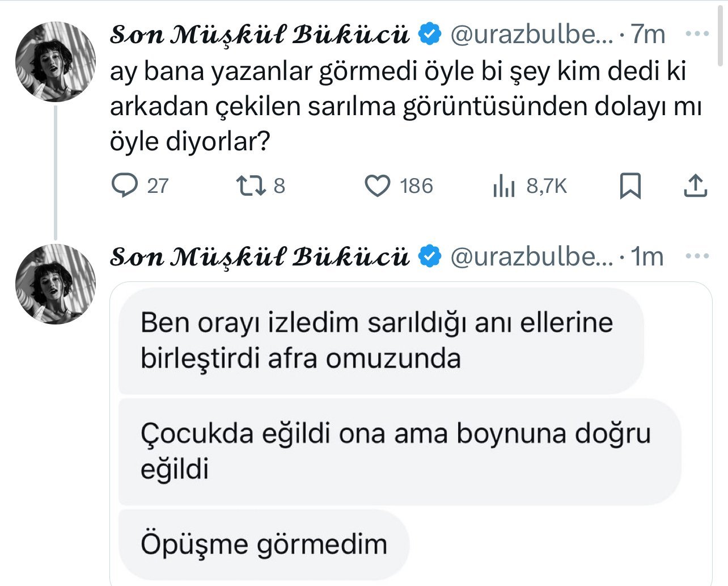Click the first tweet's @urazbulbe handle
Viewport: 728px width, 586px height.
[531, 35]
